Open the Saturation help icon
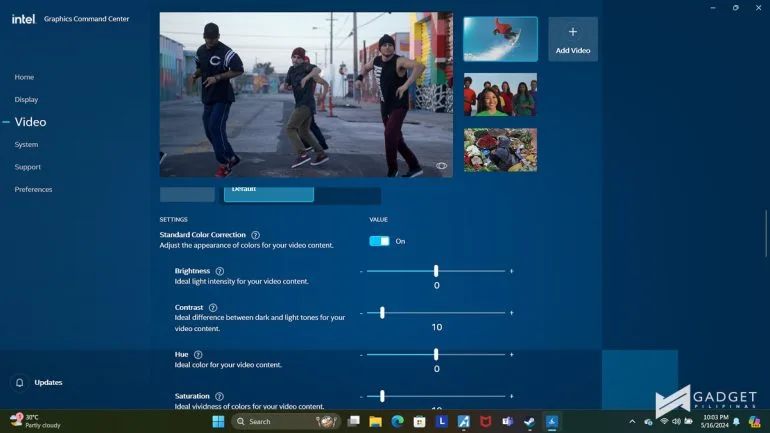This screenshot has width=770, height=433. click(x=220, y=396)
